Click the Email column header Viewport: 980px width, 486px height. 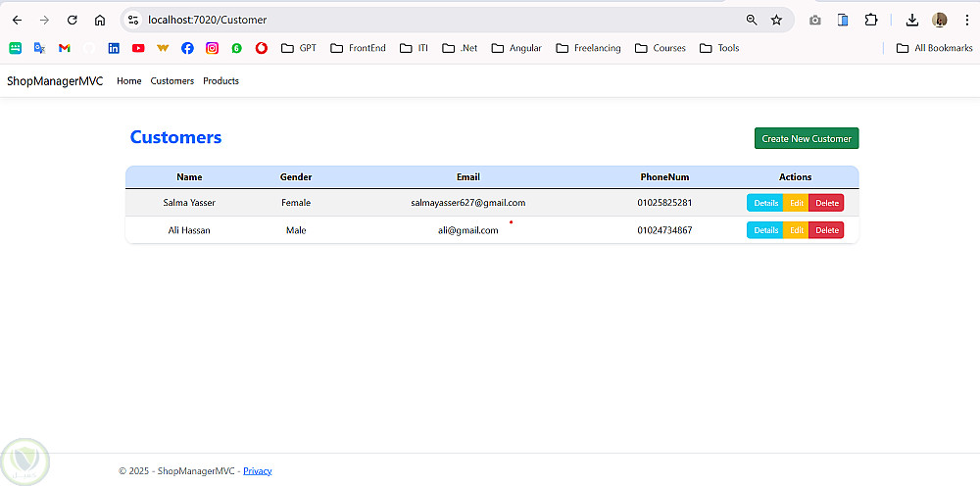pos(468,177)
